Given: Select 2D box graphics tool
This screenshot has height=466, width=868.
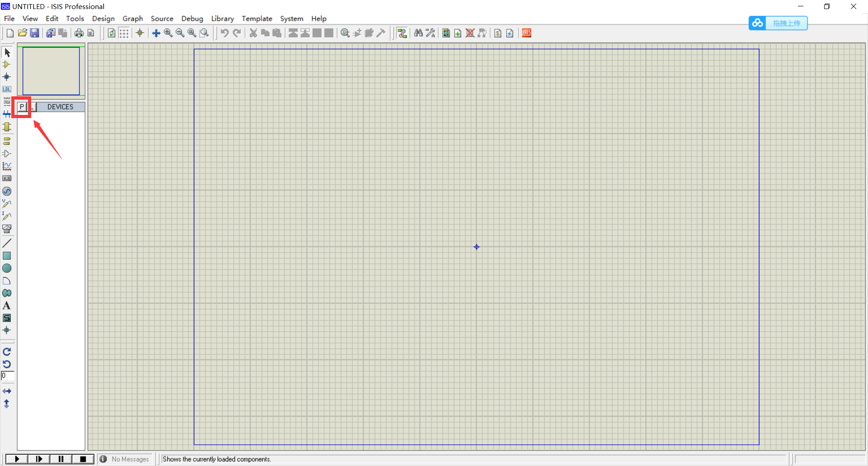Looking at the screenshot, I should (7, 256).
